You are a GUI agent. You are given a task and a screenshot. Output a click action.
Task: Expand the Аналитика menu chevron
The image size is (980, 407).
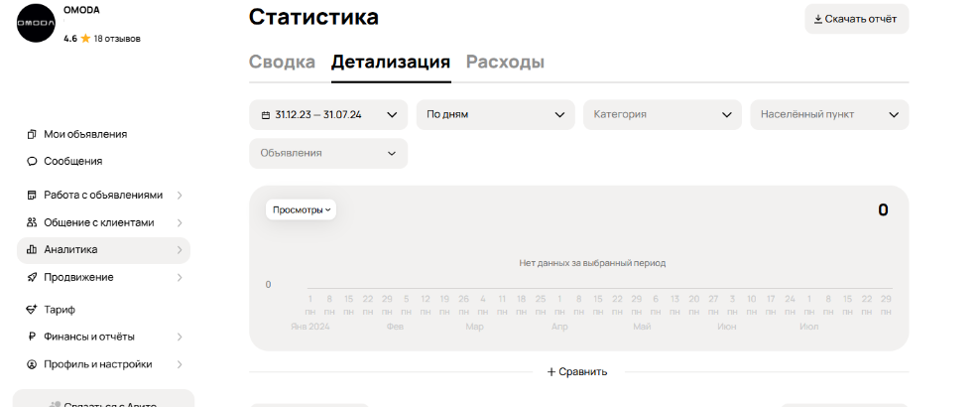coord(180,250)
